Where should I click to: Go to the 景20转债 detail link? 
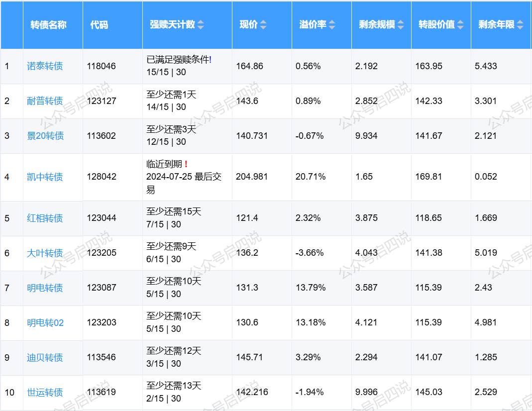pos(45,136)
